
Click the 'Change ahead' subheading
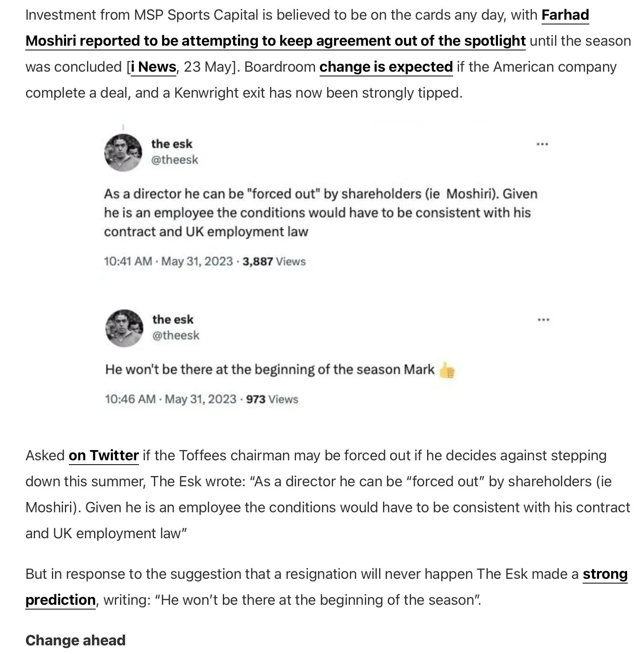75,640
